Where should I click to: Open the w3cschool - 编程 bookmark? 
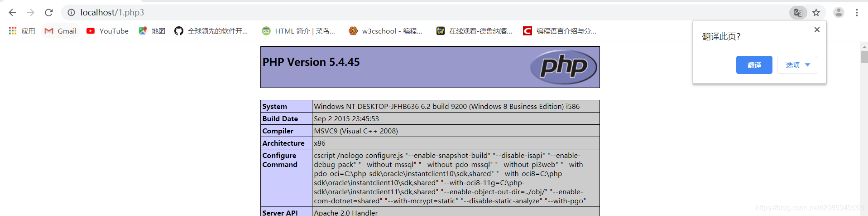385,31
